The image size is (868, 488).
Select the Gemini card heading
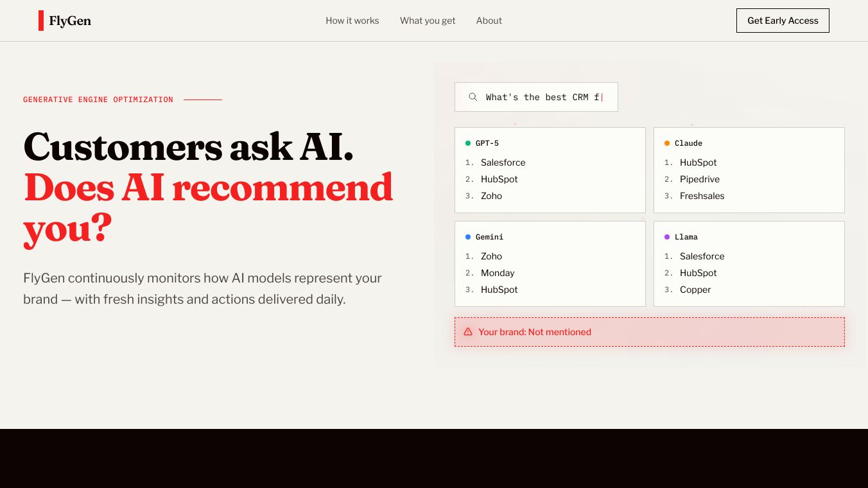coord(489,237)
